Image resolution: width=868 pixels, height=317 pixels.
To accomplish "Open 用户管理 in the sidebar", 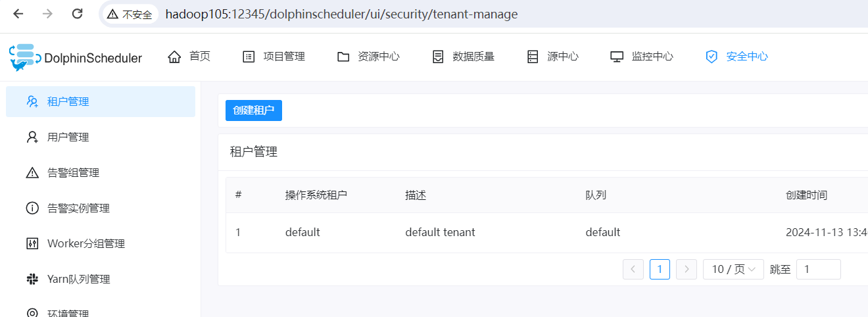I will (101, 137).
